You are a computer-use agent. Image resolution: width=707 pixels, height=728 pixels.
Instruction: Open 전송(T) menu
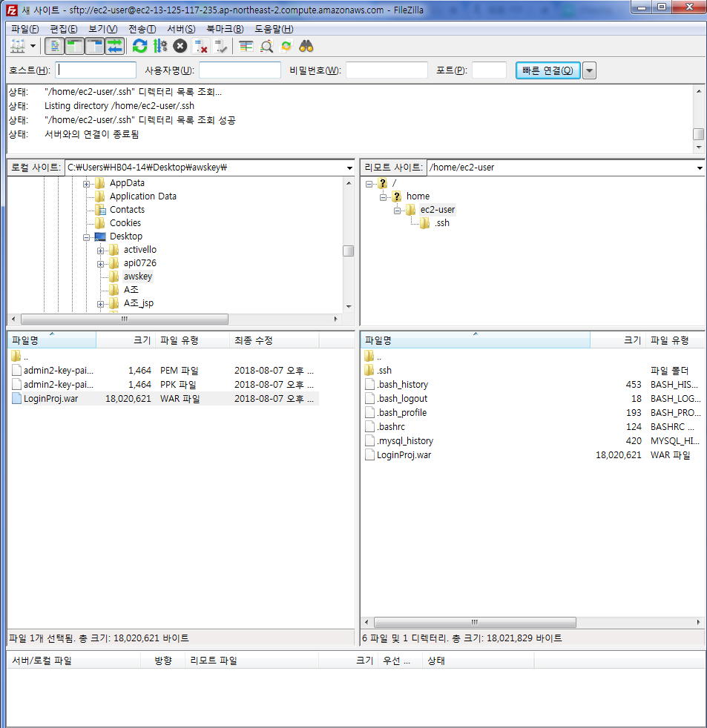[142, 29]
